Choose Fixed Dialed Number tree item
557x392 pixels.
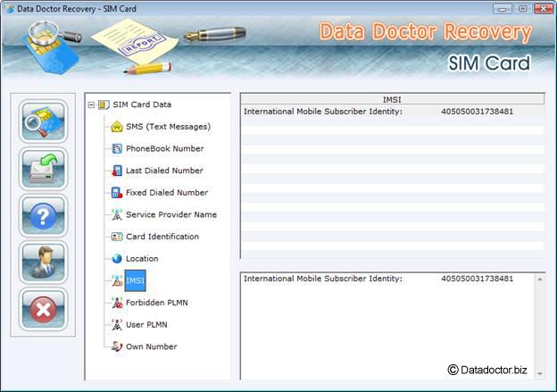pyautogui.click(x=167, y=193)
